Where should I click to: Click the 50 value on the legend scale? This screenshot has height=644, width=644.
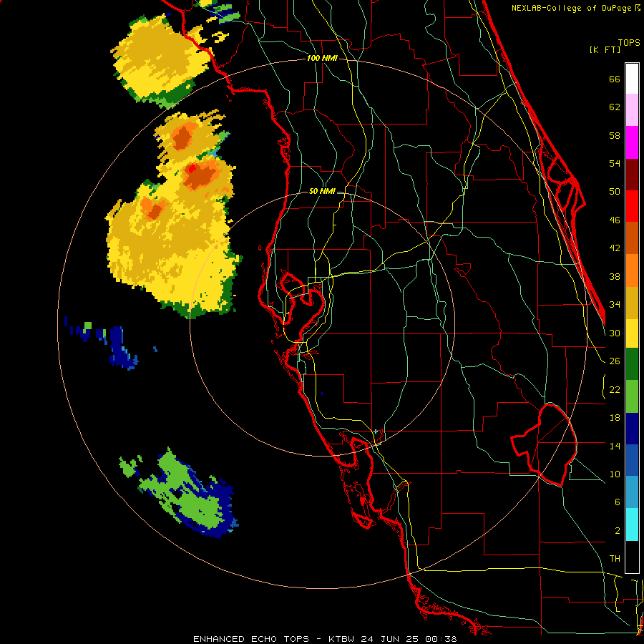click(615, 192)
